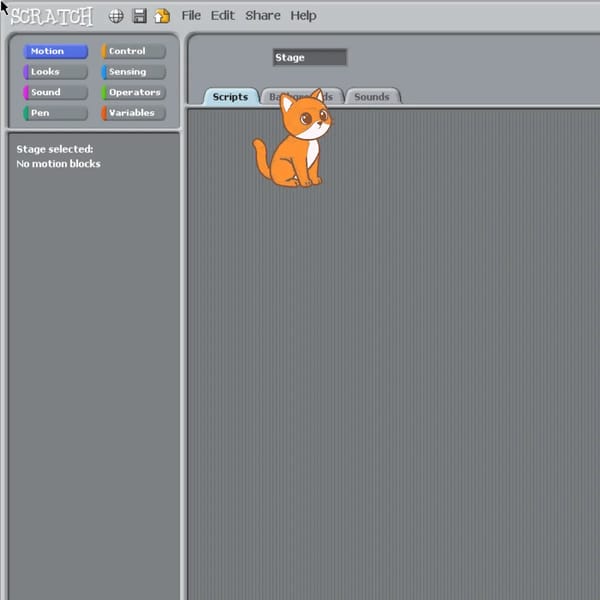Image resolution: width=600 pixels, height=600 pixels.
Task: Switch to the Sounds tab
Action: (x=372, y=96)
